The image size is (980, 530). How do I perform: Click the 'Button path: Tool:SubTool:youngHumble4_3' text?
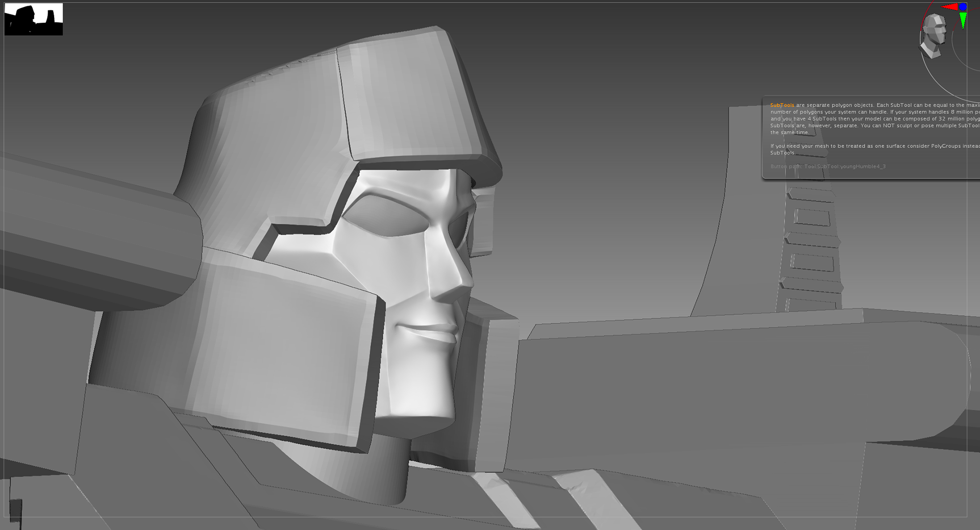tap(828, 166)
